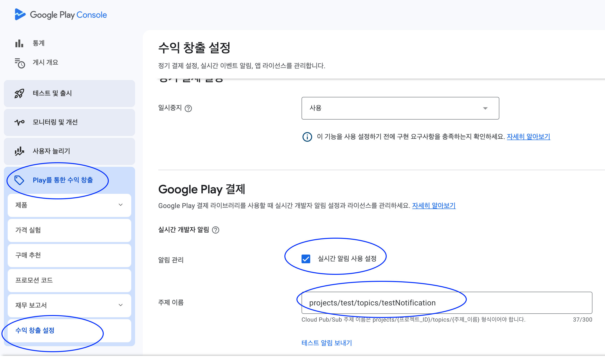605x364 pixels.
Task: Open the 일시중지 사용 dropdown
Action: point(400,108)
